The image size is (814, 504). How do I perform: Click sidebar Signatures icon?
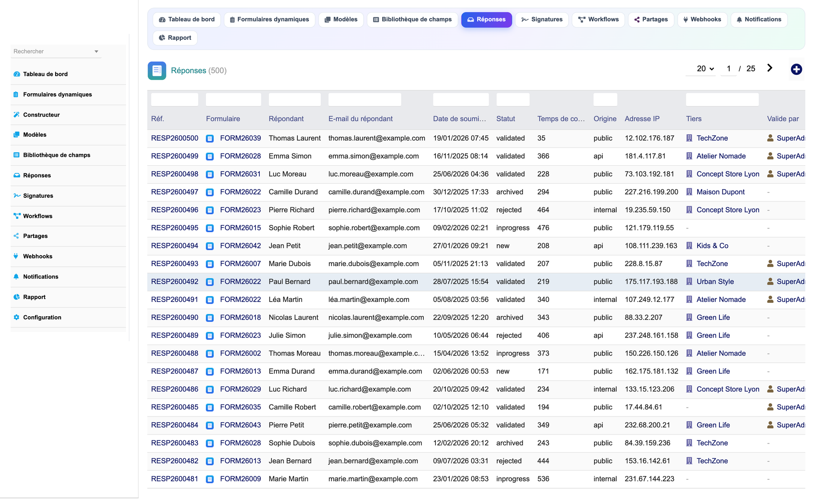(x=17, y=196)
